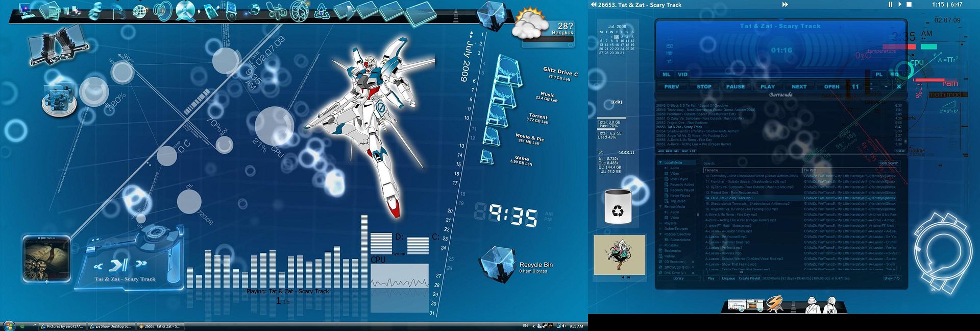This screenshot has height=331, width=980.
Task: Click fast-forward arrows in top title bar
Action: [x=785, y=5]
